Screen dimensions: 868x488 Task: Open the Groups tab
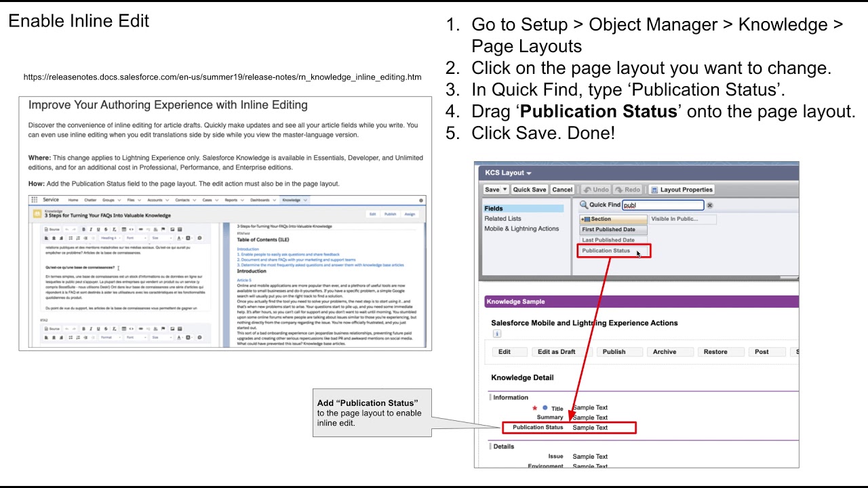point(111,200)
